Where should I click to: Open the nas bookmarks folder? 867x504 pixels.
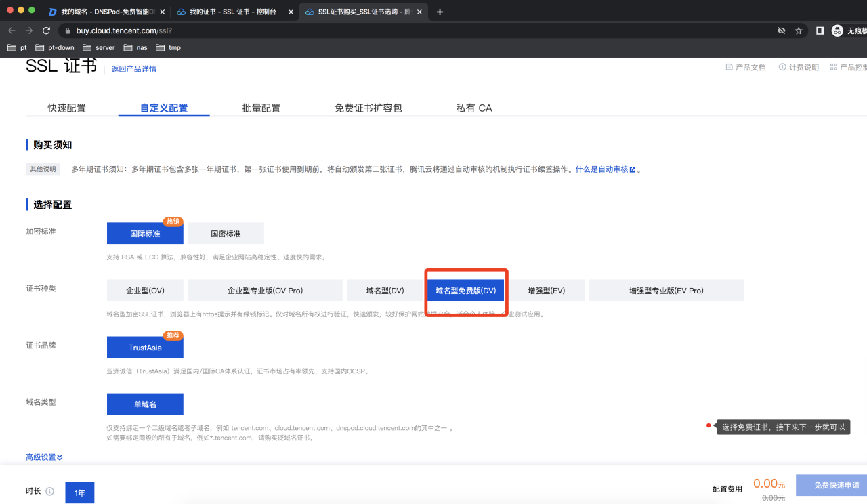[135, 47]
